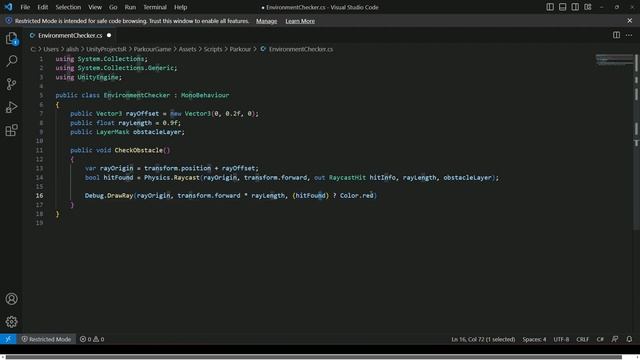Expand the Users breadcrumb segment
The width and height of the screenshot is (640, 360).
(51, 49)
